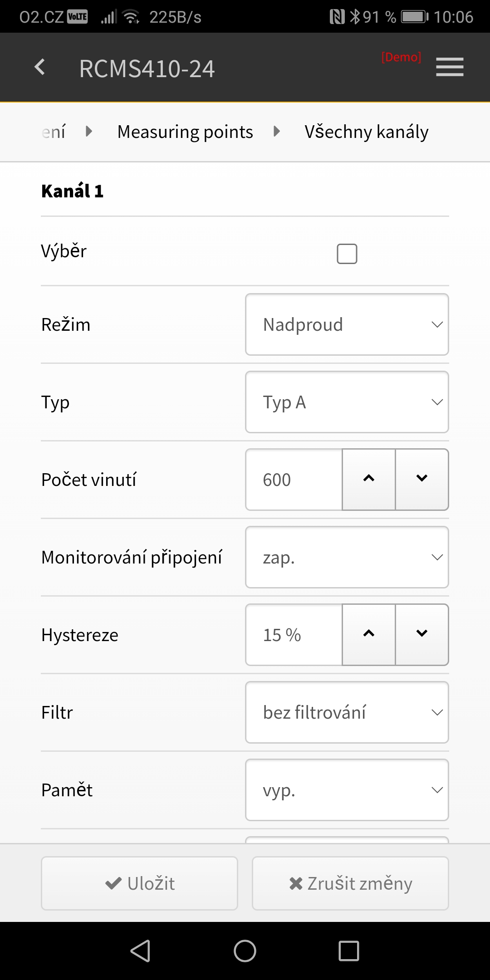Image resolution: width=490 pixels, height=980 pixels.
Task: Select the Všechny kanály breadcrumb
Action: point(367,132)
